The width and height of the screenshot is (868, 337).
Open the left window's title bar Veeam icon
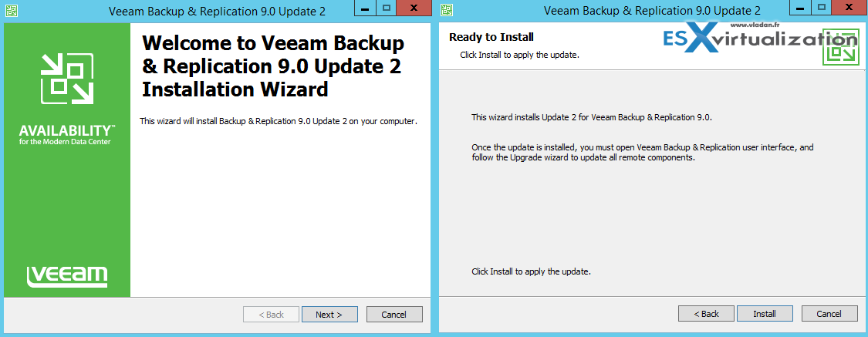tap(11, 11)
